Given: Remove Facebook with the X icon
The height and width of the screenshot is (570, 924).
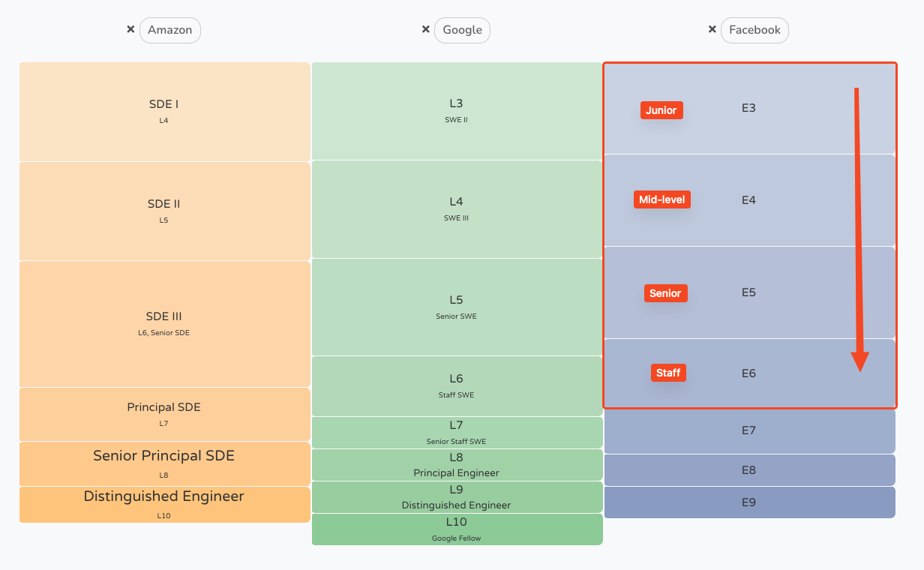Looking at the screenshot, I should [712, 30].
